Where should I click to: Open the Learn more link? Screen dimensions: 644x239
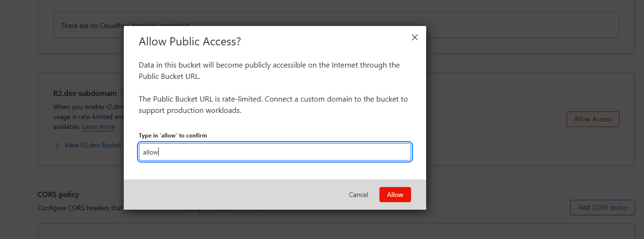point(98,127)
